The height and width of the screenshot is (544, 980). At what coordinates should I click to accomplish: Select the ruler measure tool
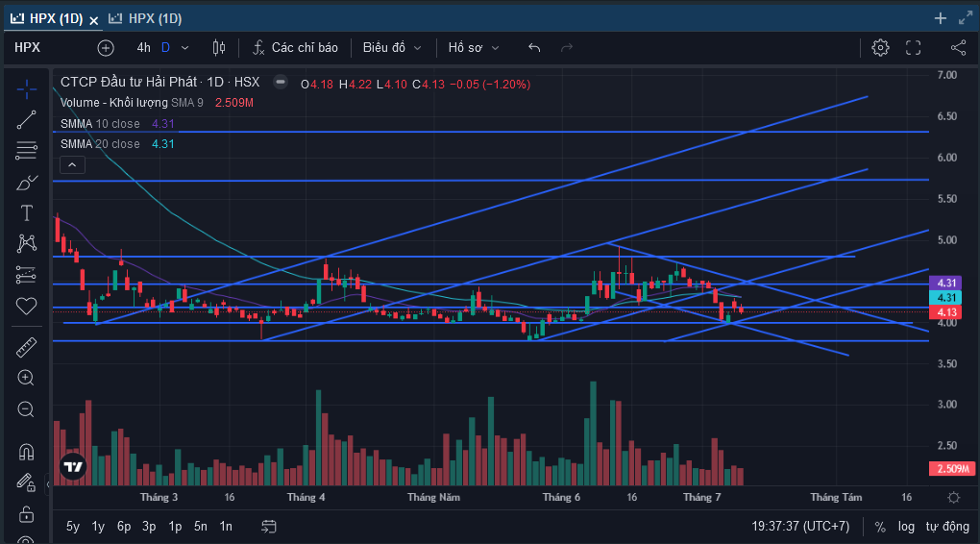click(26, 347)
